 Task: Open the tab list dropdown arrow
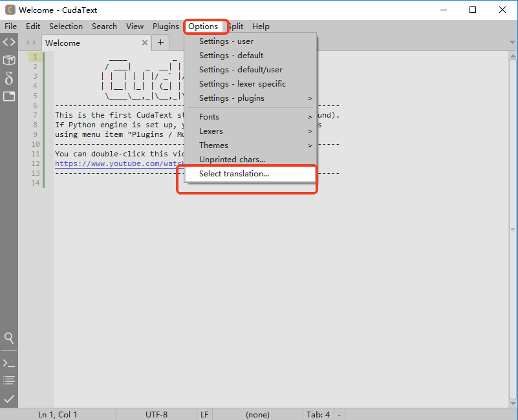point(512,42)
